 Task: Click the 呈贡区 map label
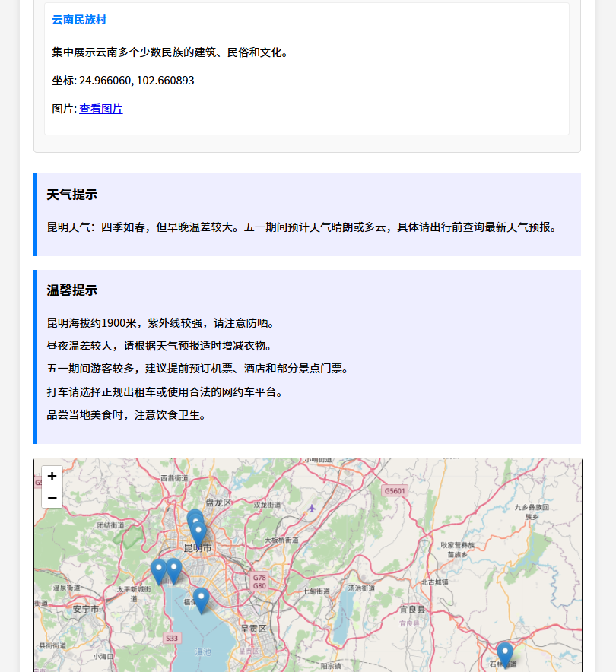[253, 629]
